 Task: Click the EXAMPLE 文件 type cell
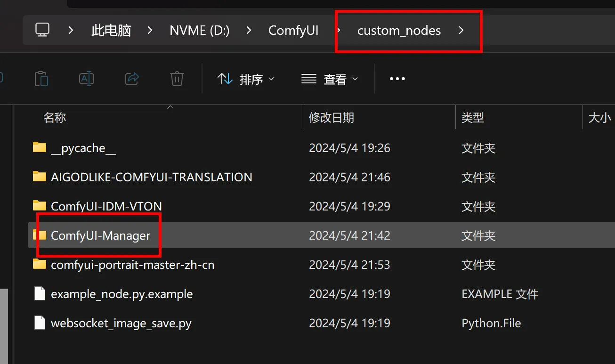tap(500, 294)
